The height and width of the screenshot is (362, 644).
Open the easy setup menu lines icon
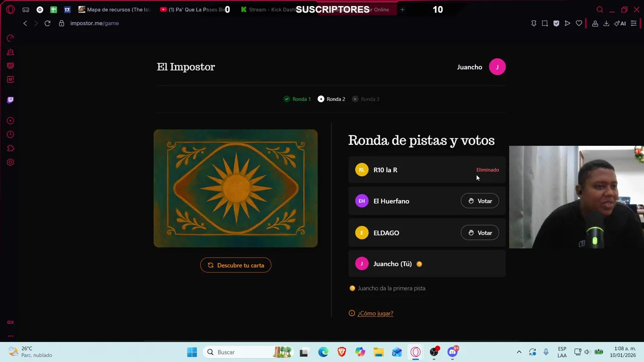coord(633,23)
